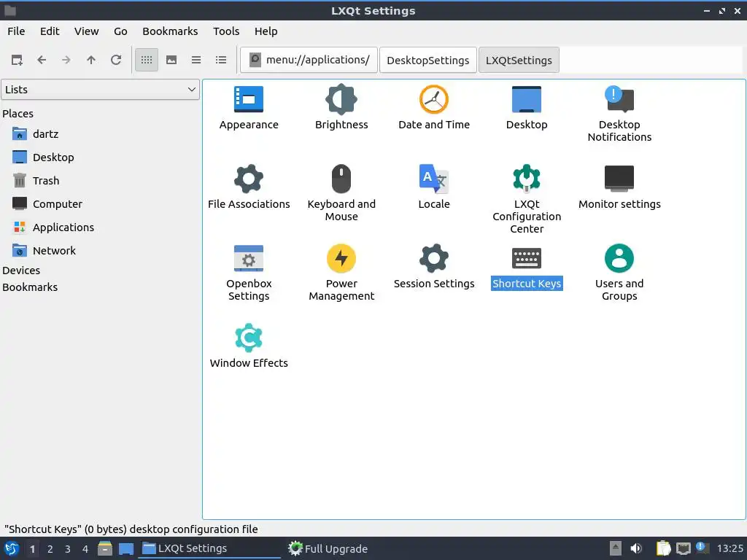
Task: Open the Go menu
Action: [120, 31]
